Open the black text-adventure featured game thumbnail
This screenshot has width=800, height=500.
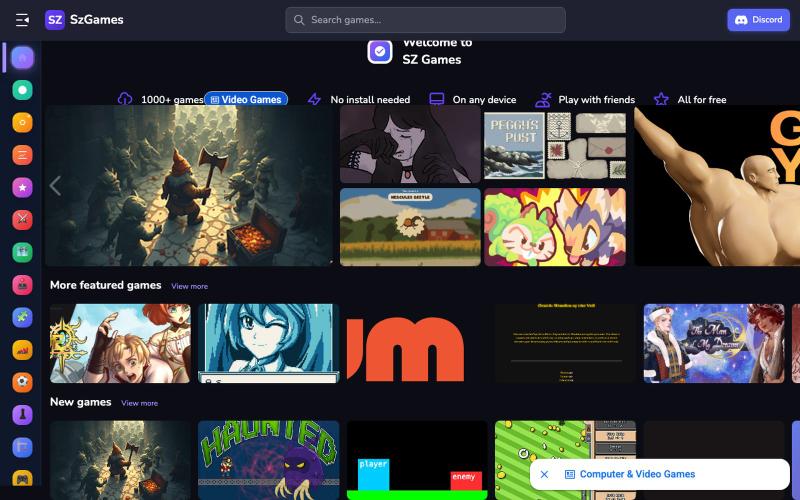pos(565,343)
